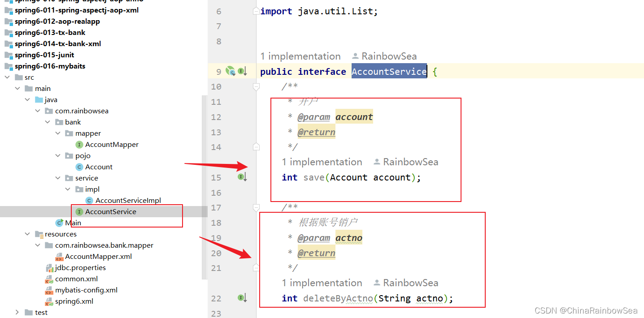Open the '1 implementation' hint above AccountService
This screenshot has height=318, width=644.
[x=300, y=56]
